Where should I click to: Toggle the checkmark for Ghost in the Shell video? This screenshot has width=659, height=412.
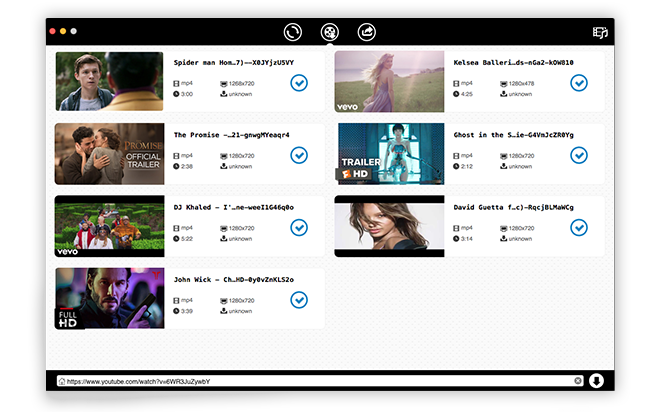579,155
